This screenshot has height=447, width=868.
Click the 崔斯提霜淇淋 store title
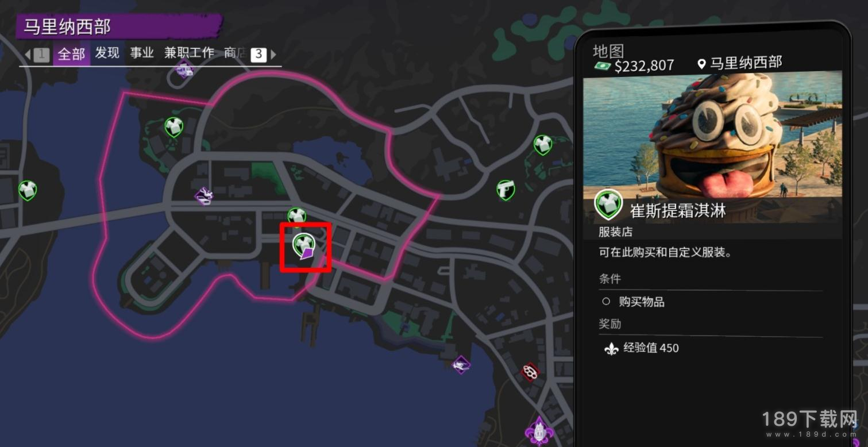678,211
